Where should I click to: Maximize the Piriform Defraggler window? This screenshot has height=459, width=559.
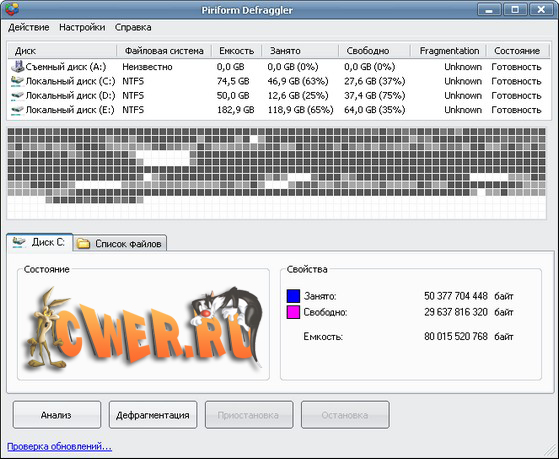coord(515,10)
